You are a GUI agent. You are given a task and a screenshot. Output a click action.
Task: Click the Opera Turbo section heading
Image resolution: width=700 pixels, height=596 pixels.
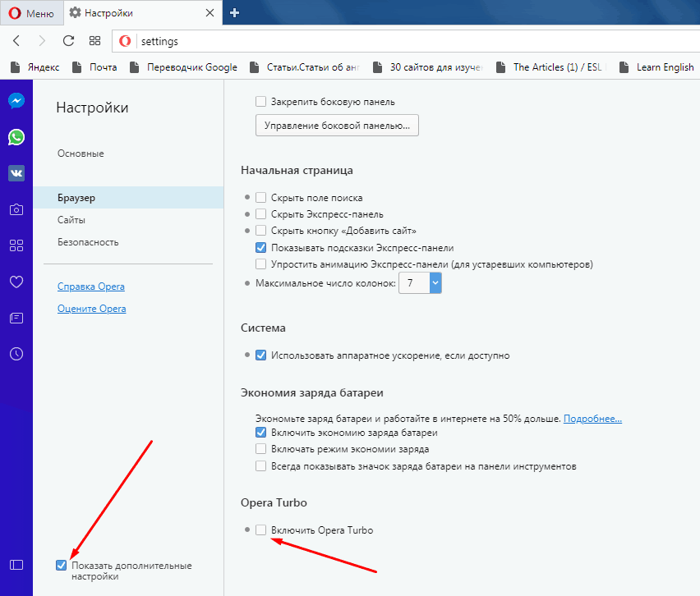tap(274, 502)
